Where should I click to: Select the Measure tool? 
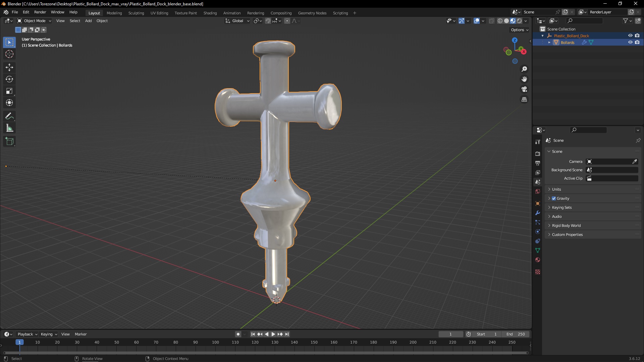[9, 128]
